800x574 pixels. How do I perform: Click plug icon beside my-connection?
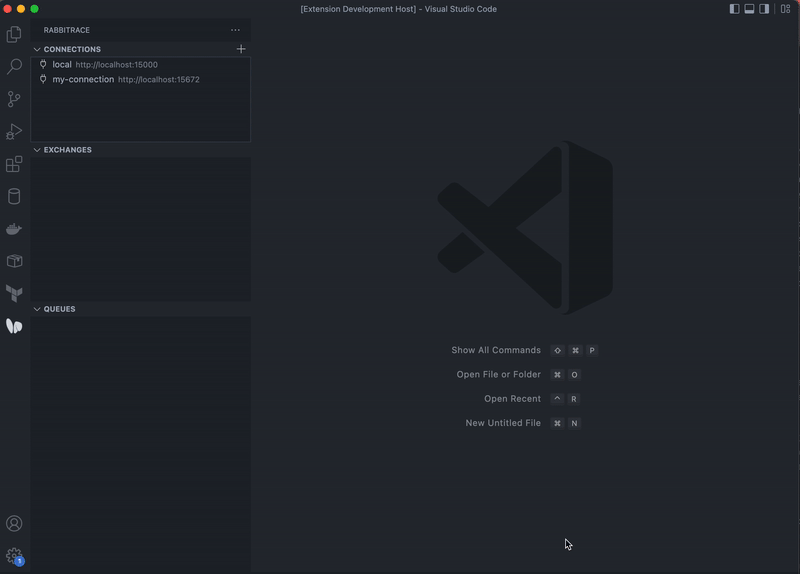click(x=43, y=79)
